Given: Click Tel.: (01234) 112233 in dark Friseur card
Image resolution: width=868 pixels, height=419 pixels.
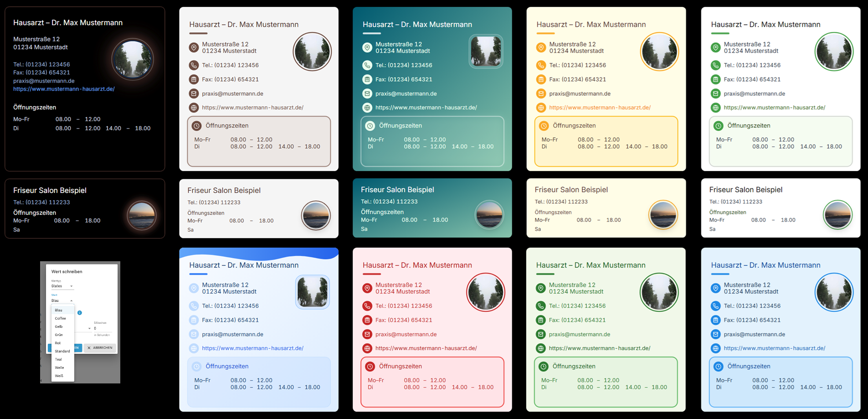Looking at the screenshot, I should (41, 202).
